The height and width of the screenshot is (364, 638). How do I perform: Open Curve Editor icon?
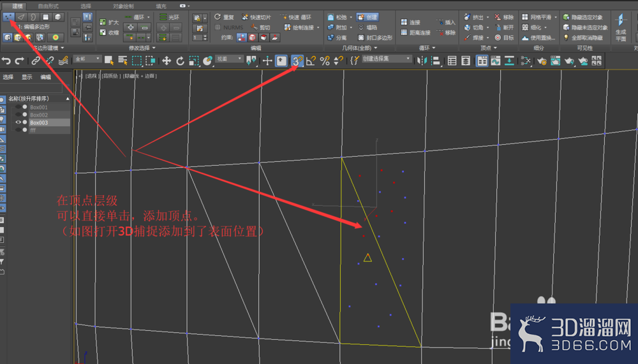[x=495, y=61]
